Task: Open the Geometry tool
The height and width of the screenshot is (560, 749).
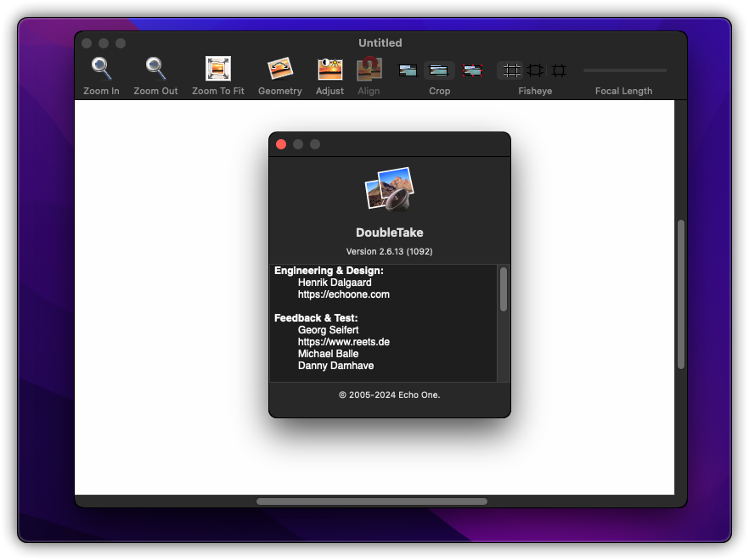Action: pyautogui.click(x=280, y=69)
